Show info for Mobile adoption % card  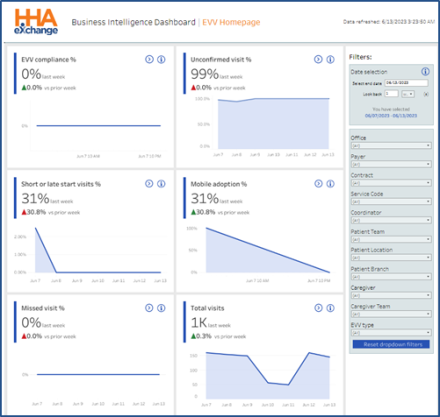pos(330,184)
